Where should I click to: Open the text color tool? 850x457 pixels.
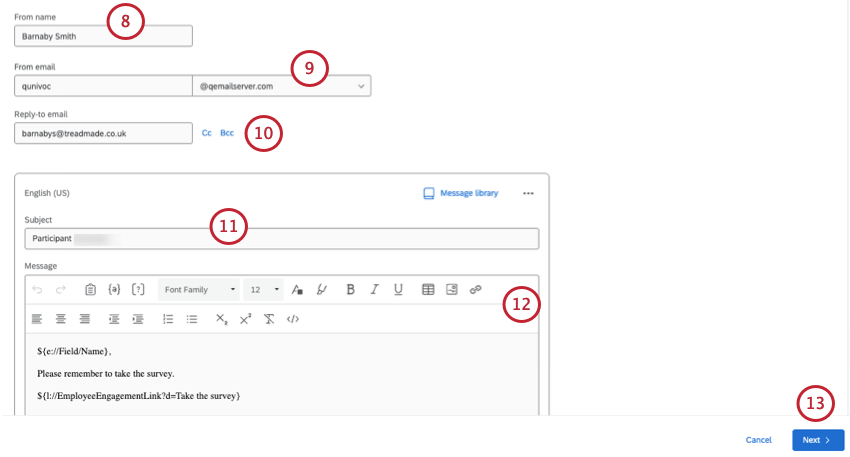click(297, 289)
